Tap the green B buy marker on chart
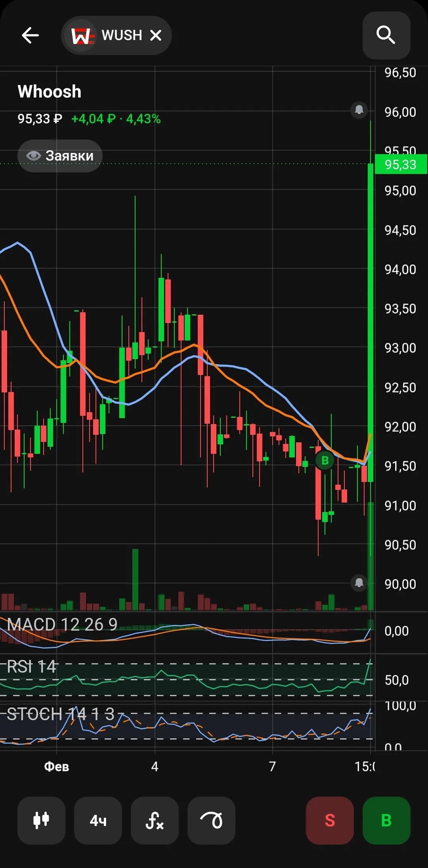Image resolution: width=428 pixels, height=868 pixels. [x=325, y=461]
